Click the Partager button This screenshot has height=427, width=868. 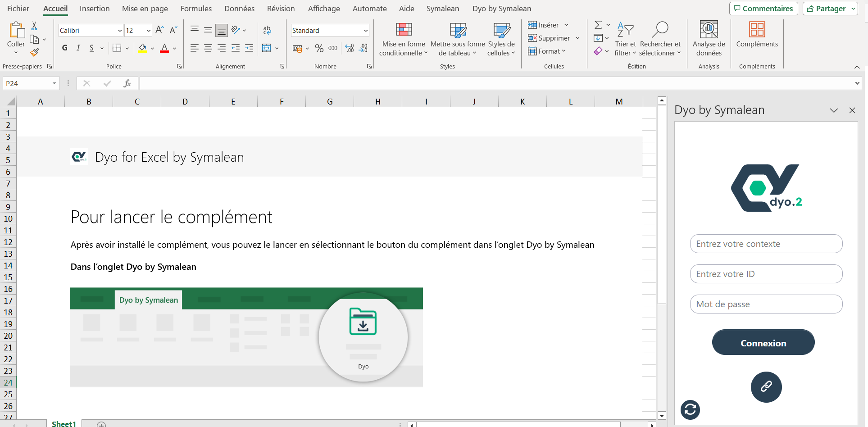click(830, 9)
